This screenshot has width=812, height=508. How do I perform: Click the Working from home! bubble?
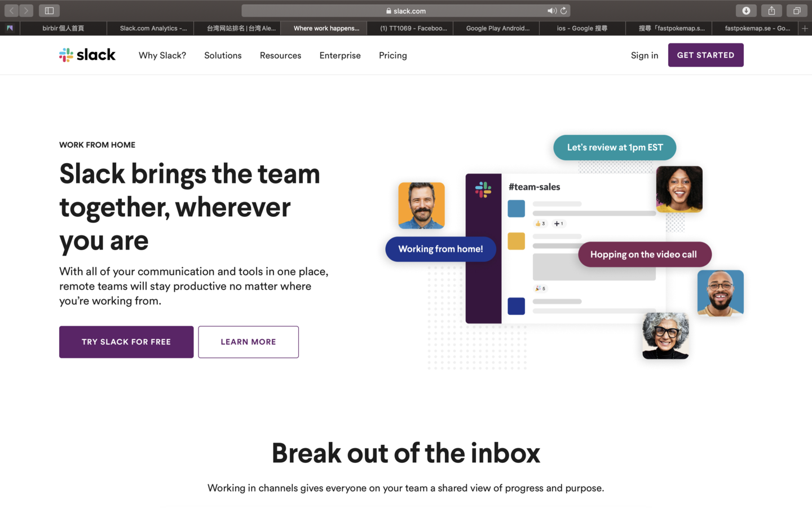[x=440, y=249]
